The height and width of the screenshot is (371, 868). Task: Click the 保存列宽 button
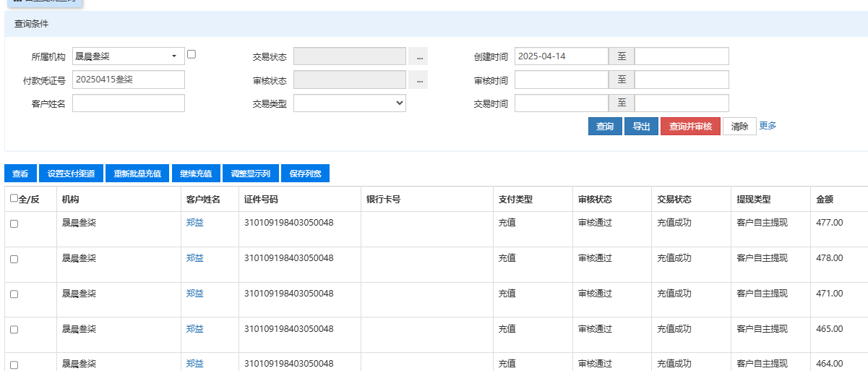pos(305,174)
